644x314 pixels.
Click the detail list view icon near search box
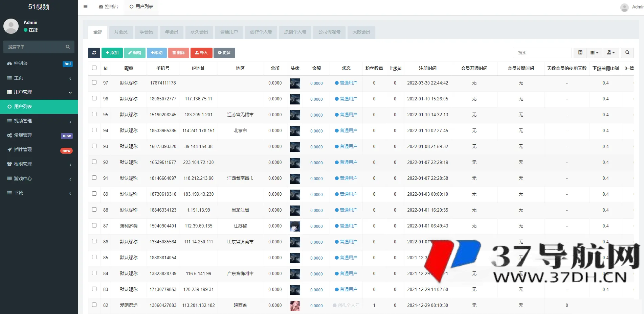tap(580, 53)
